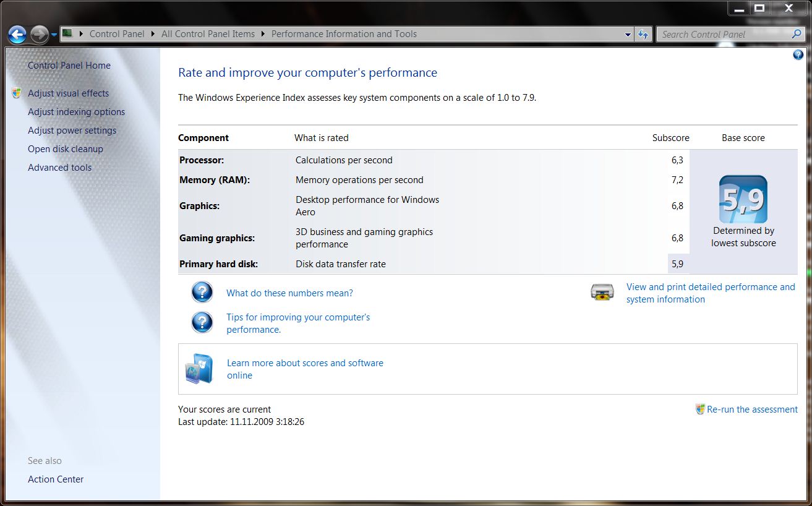Select the Gaming graphics row label

tap(217, 238)
